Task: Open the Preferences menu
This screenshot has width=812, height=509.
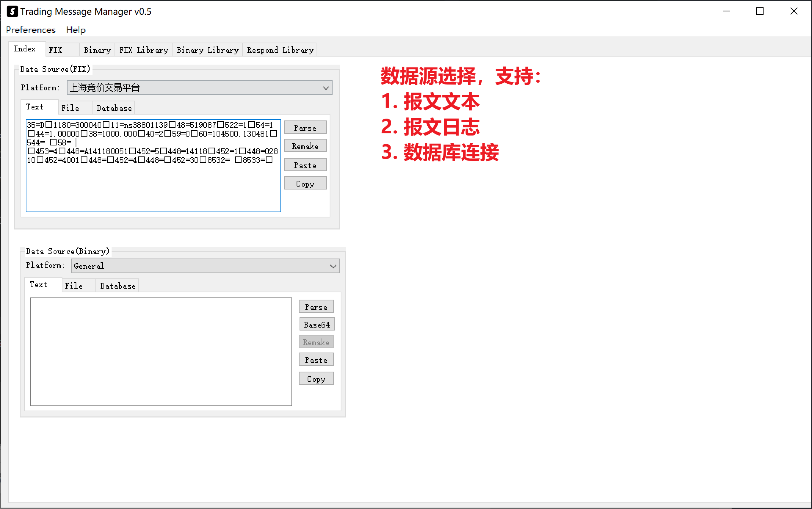Action: (31, 30)
